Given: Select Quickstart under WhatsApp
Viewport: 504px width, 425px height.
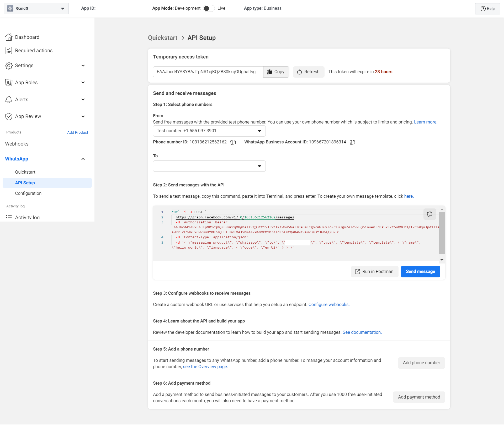Looking at the screenshot, I should click(x=25, y=172).
